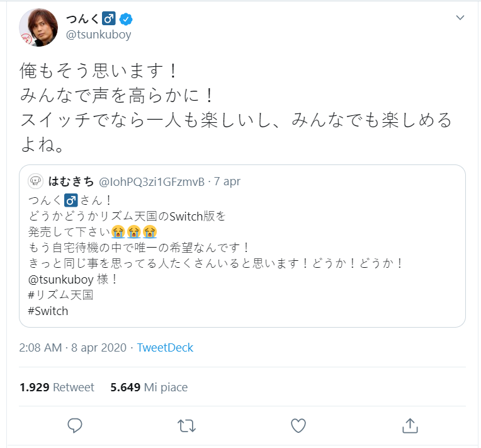The width and height of the screenshot is (481, 448).
Task: Click the reply speech bubble icon
Action: (75, 425)
